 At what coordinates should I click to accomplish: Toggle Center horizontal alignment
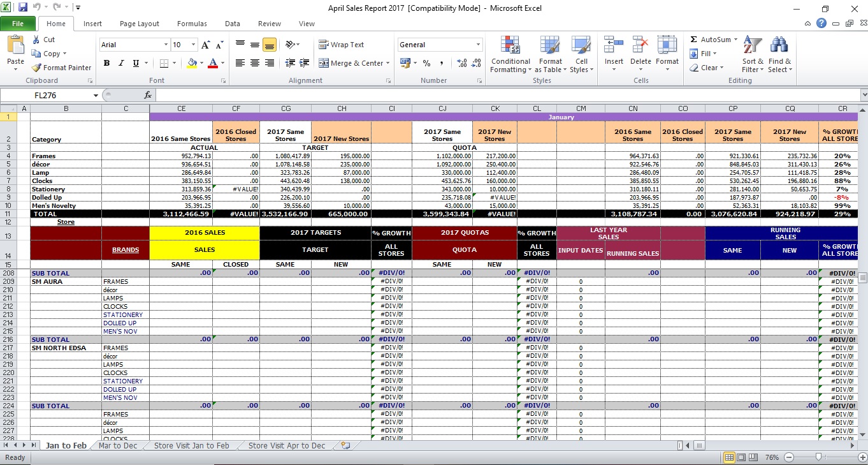pos(255,63)
